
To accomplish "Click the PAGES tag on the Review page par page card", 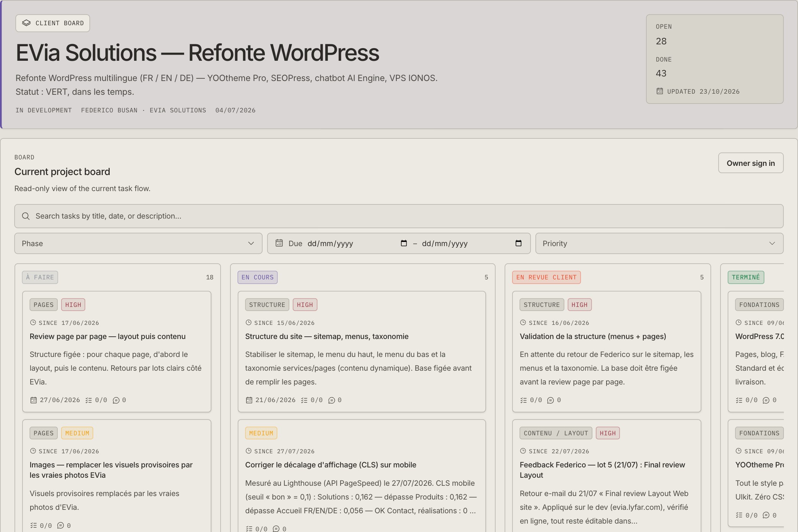I will [x=44, y=305].
